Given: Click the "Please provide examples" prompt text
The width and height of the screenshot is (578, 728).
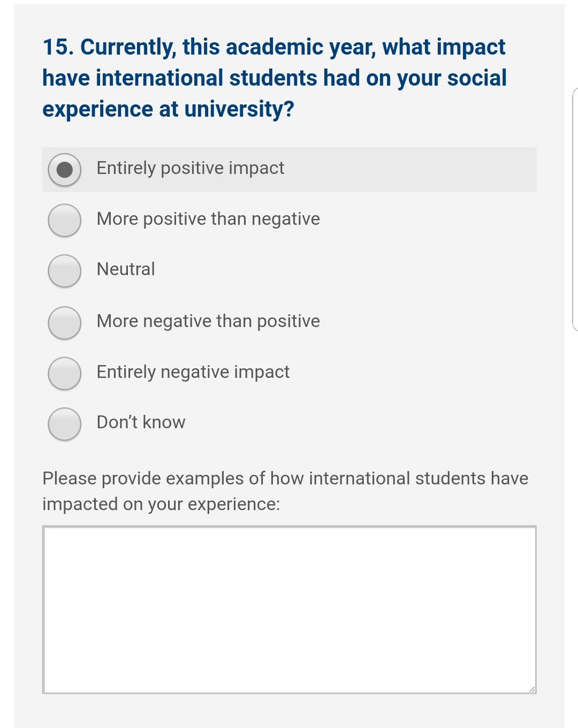Looking at the screenshot, I should pos(285,478).
